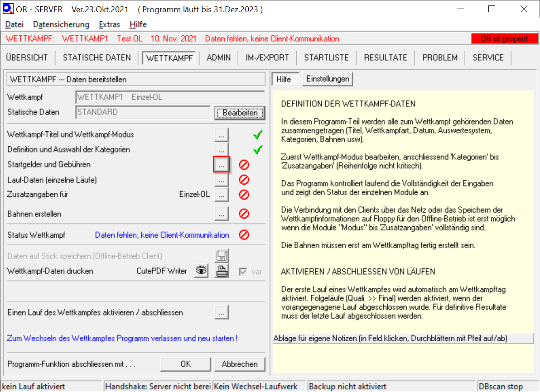
Task: Click the Ablage für eigene Notizen field
Action: click(403, 339)
